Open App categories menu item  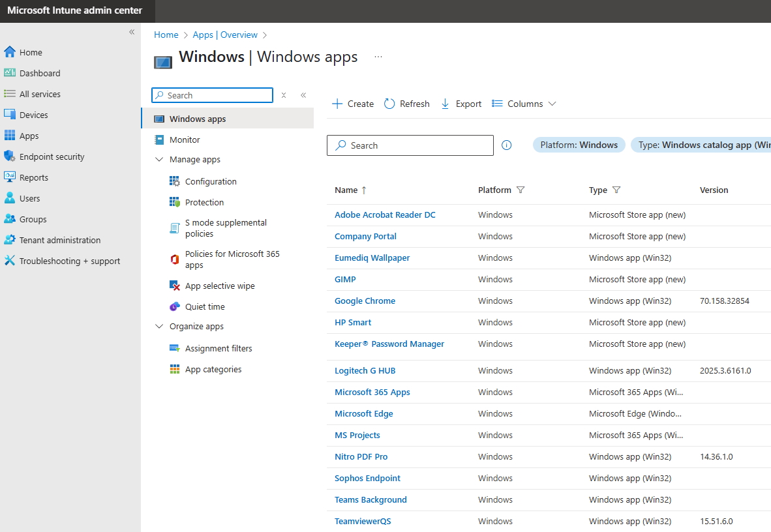[x=213, y=369]
